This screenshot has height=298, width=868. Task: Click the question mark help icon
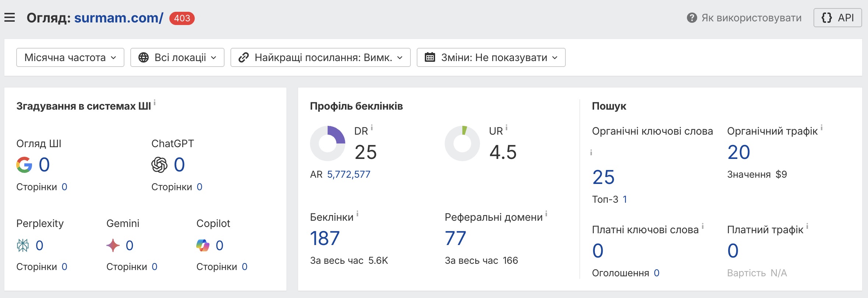(x=692, y=18)
